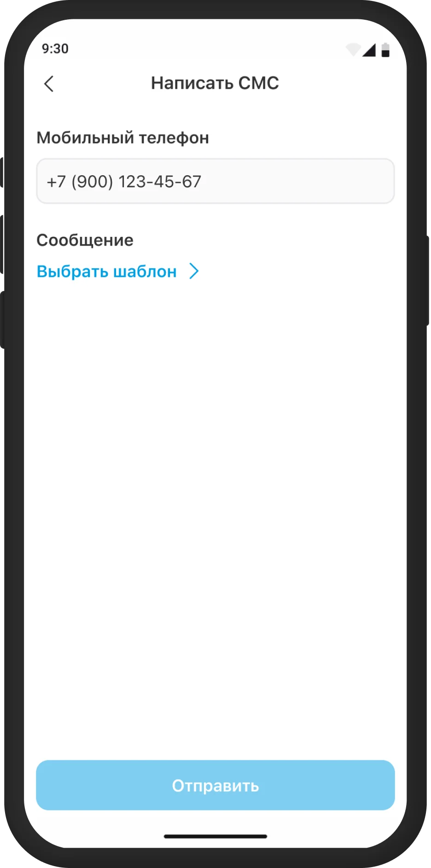Click the Мобильный телефон field label
The height and width of the screenshot is (868, 431).
123,138
